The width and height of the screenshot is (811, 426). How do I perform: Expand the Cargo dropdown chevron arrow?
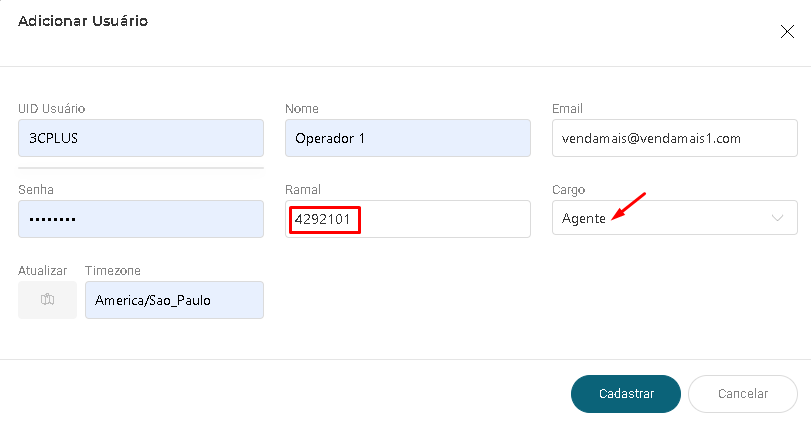777,218
